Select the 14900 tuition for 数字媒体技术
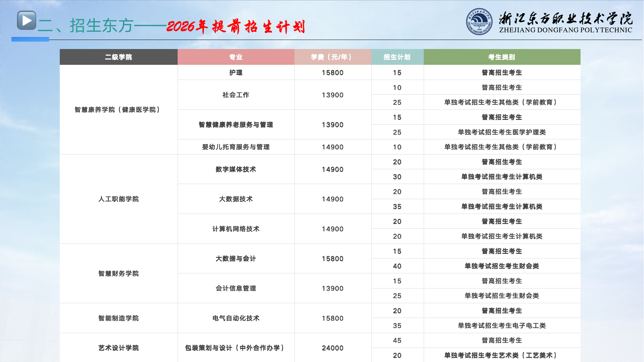Image resolution: width=644 pixels, height=362 pixels. [333, 170]
